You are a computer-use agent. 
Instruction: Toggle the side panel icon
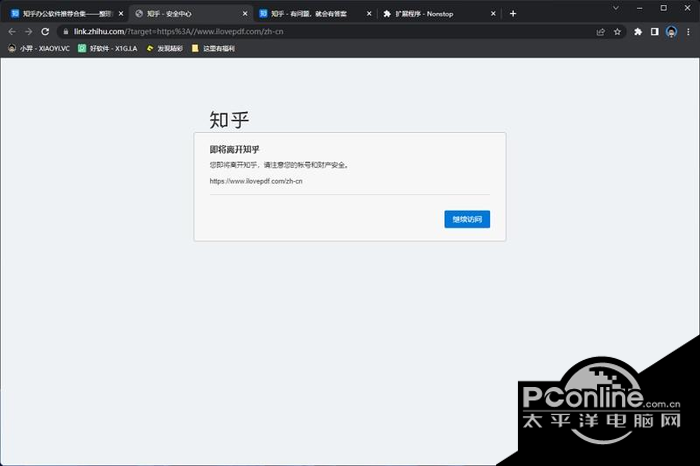click(x=654, y=32)
